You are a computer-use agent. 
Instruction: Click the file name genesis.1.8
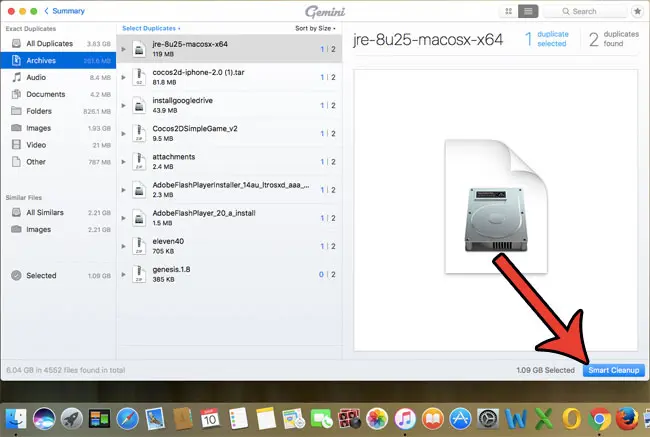[171, 269]
